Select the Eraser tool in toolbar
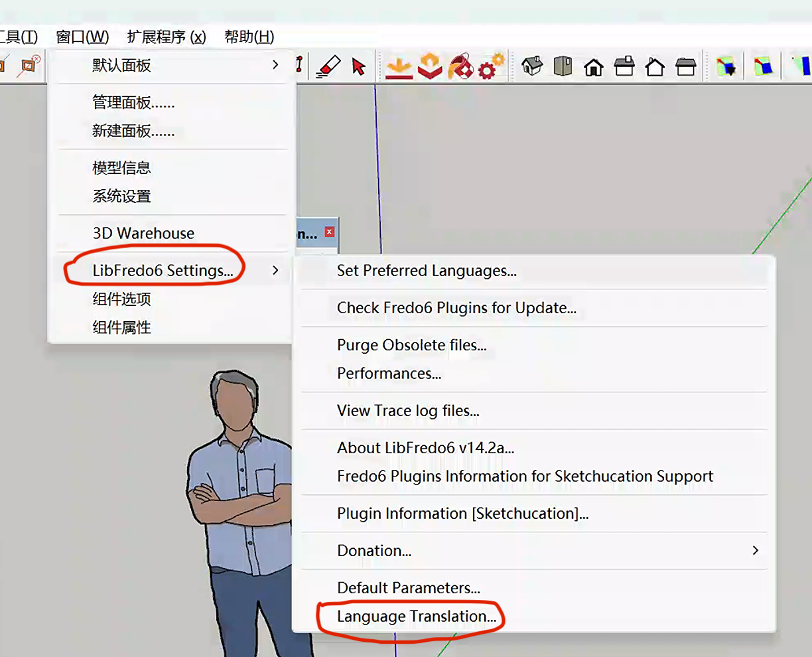Image resolution: width=812 pixels, height=657 pixels. pos(328,66)
